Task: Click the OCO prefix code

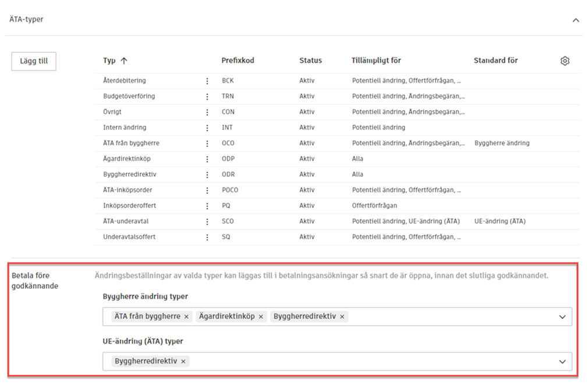Action: 228,143
